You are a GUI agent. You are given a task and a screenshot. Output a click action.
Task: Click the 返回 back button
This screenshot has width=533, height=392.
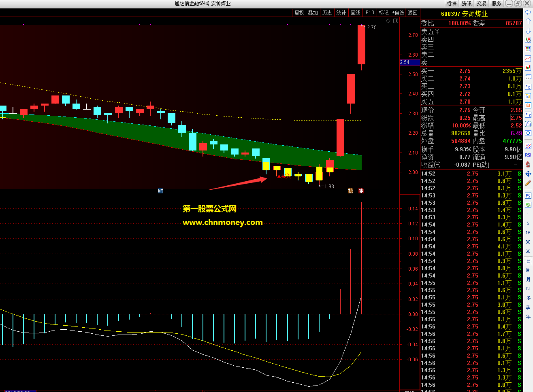tap(412, 13)
